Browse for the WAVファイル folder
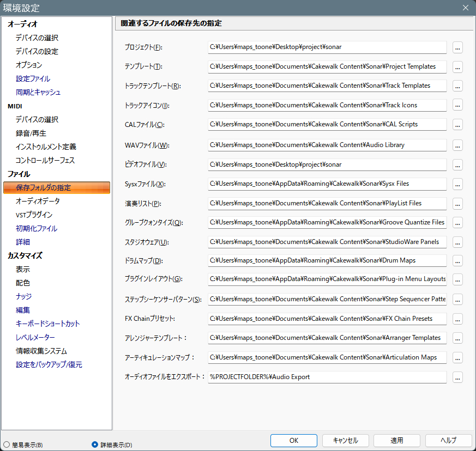This screenshot has width=476, height=451. pyautogui.click(x=457, y=145)
